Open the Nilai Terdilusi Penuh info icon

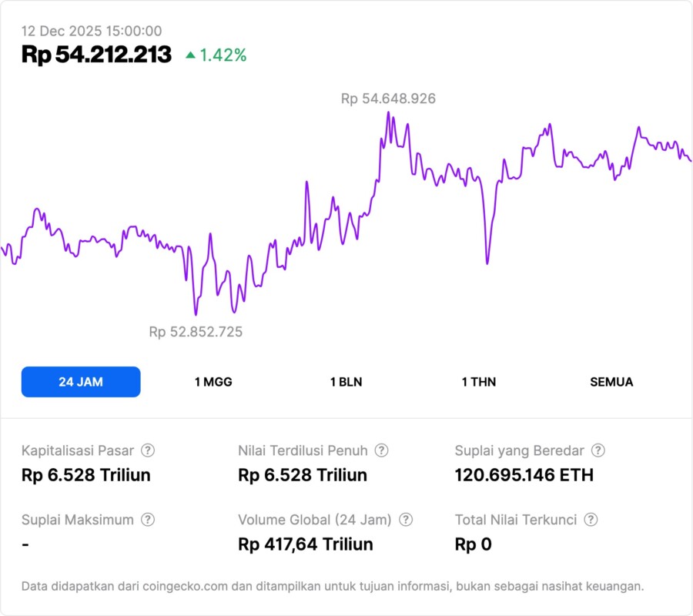[x=381, y=450]
